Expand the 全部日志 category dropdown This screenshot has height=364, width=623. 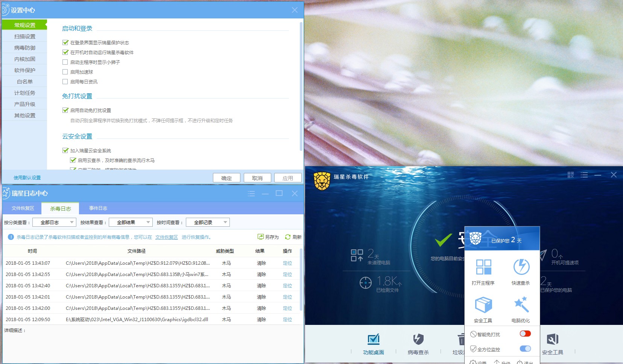pos(55,222)
